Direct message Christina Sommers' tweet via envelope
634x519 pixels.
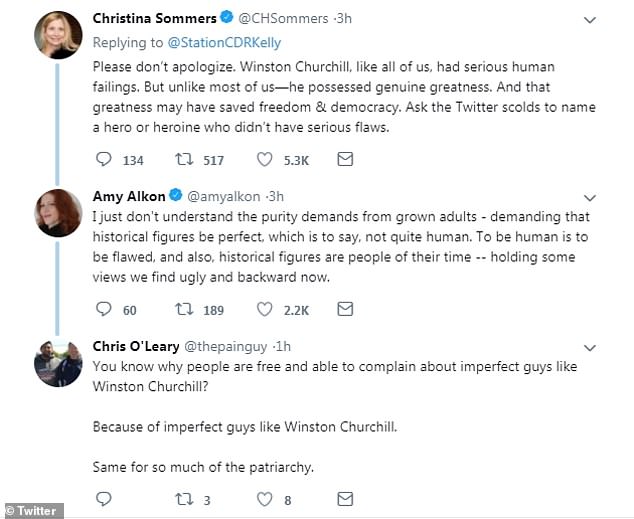344,159
